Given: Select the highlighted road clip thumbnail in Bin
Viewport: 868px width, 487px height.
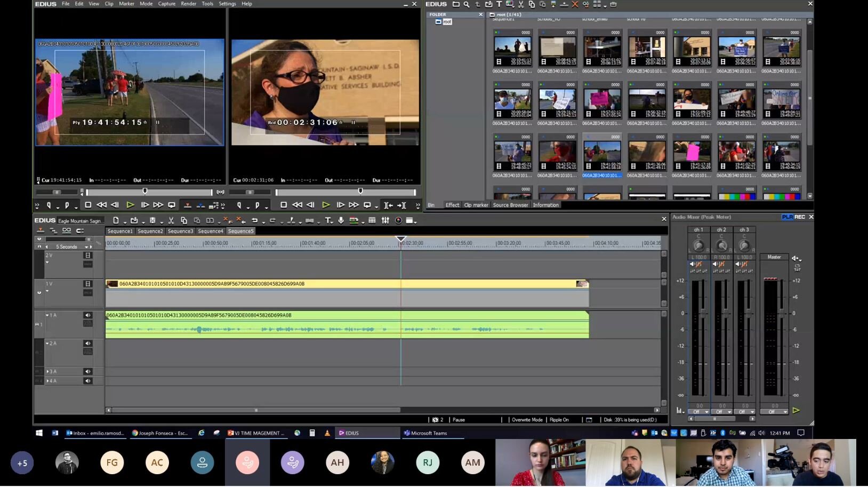Looking at the screenshot, I should pyautogui.click(x=602, y=153).
